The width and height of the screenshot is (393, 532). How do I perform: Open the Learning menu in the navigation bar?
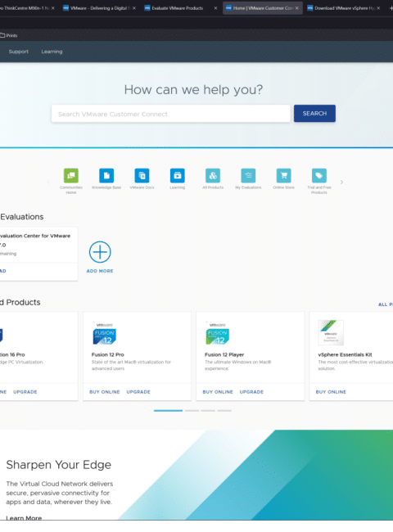coord(52,52)
